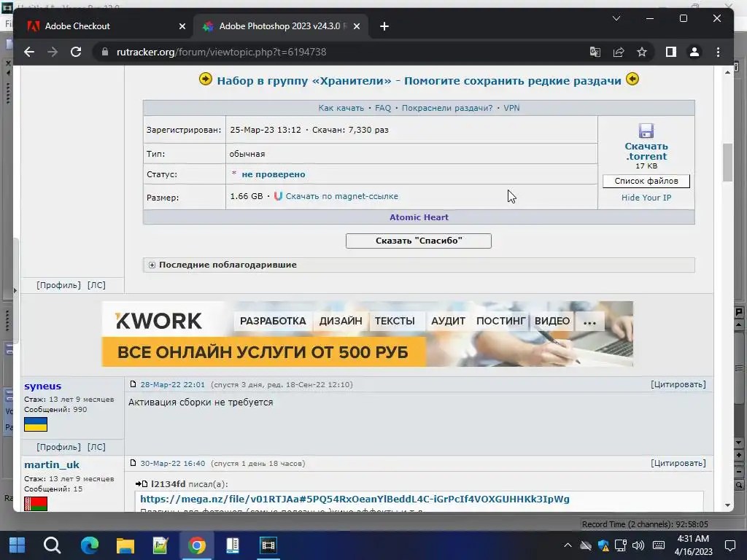Click the site lock icon in address bar
Screen dimensions: 747x560
pos(105,52)
